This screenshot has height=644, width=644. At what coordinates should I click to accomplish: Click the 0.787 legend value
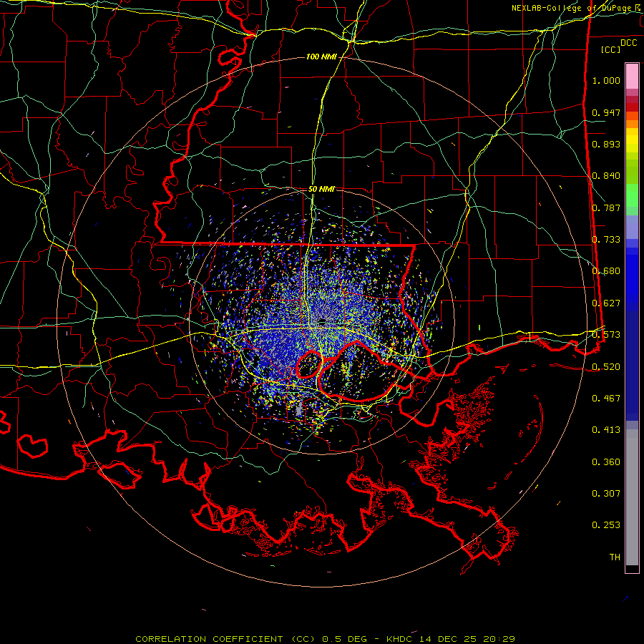[606, 208]
